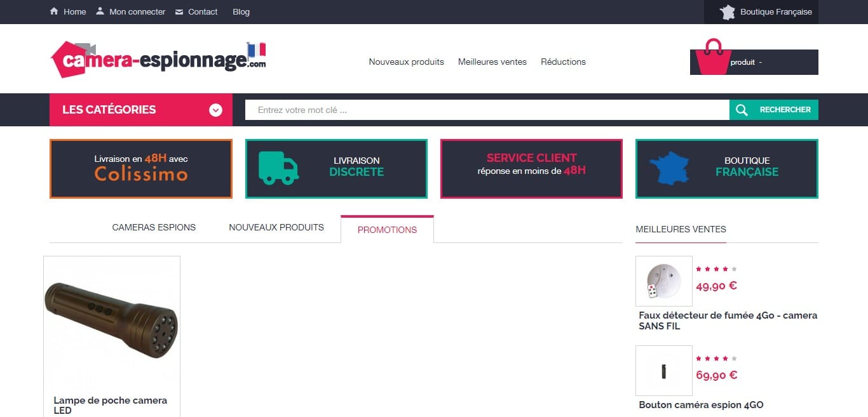The image size is (868, 417).
Task: Click the Livraison Discrete banner
Action: [336, 169]
